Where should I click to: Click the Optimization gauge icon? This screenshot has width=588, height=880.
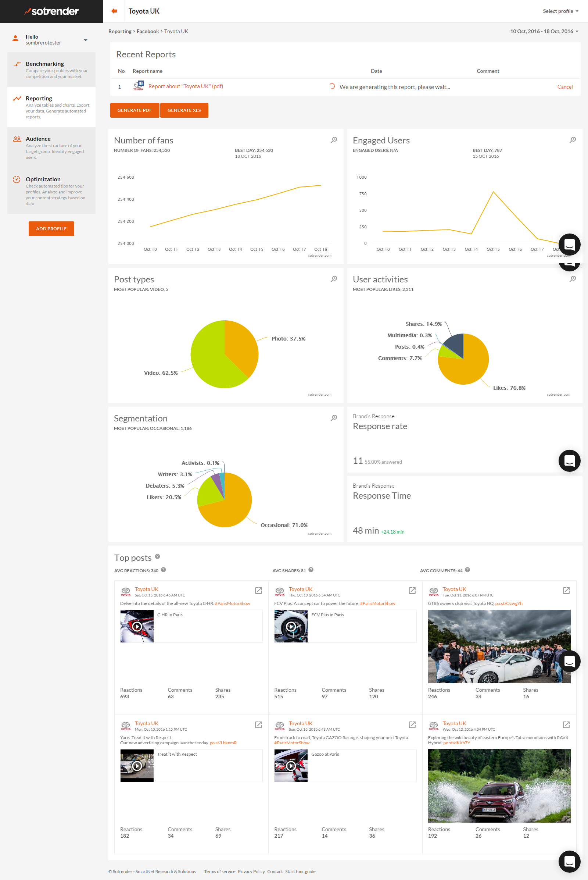[17, 179]
